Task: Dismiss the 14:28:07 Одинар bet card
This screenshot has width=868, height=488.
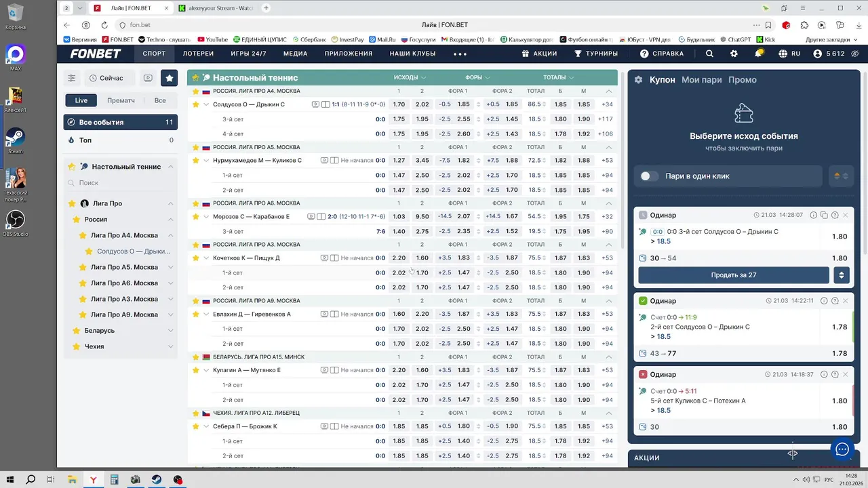Action: click(845, 215)
